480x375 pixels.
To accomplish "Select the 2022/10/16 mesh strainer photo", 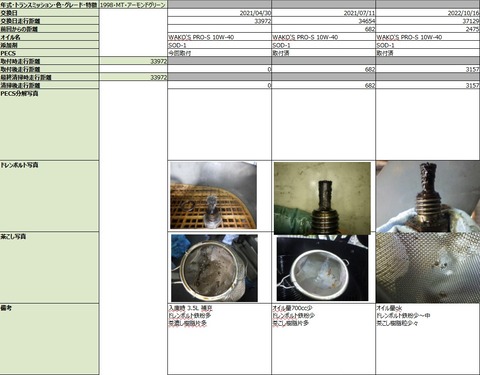I will coord(428,268).
